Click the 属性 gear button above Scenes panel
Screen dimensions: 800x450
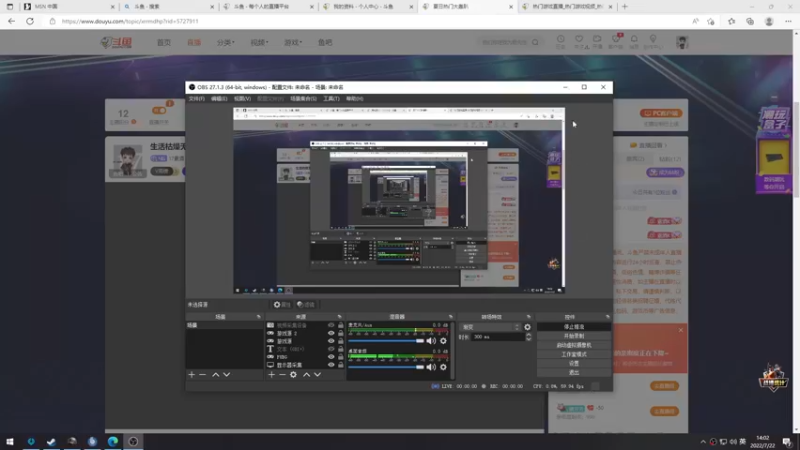pyautogui.click(x=282, y=305)
